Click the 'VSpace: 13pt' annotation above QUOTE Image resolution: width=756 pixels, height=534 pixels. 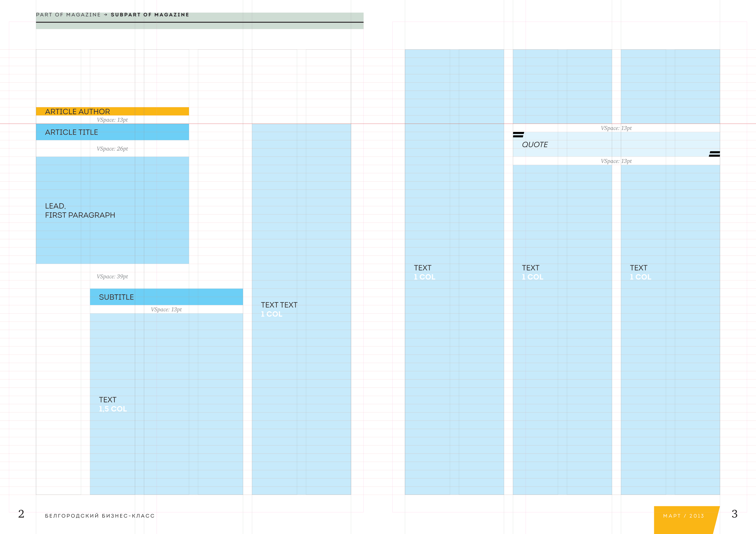coord(616,128)
